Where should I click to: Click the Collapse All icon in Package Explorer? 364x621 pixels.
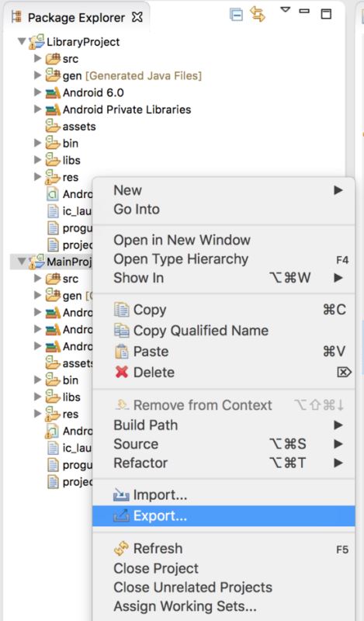click(x=236, y=15)
